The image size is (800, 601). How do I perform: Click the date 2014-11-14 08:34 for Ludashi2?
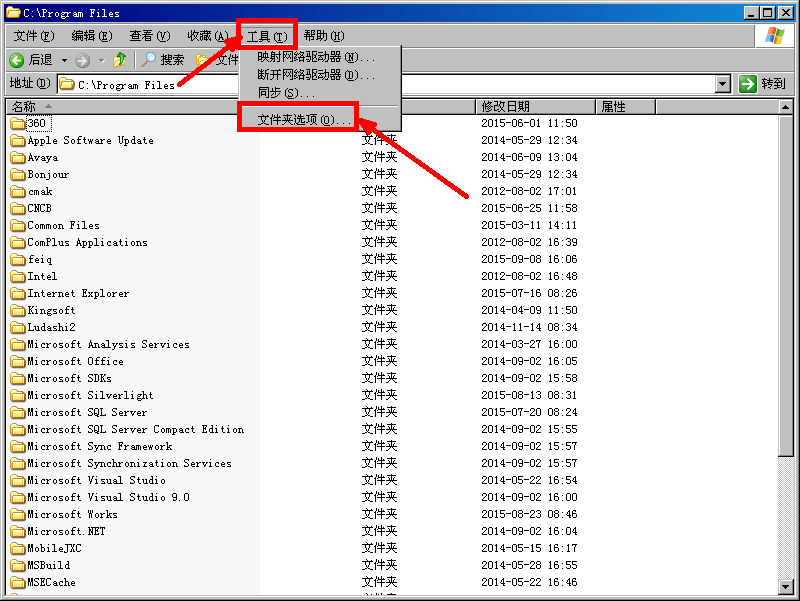click(x=529, y=327)
